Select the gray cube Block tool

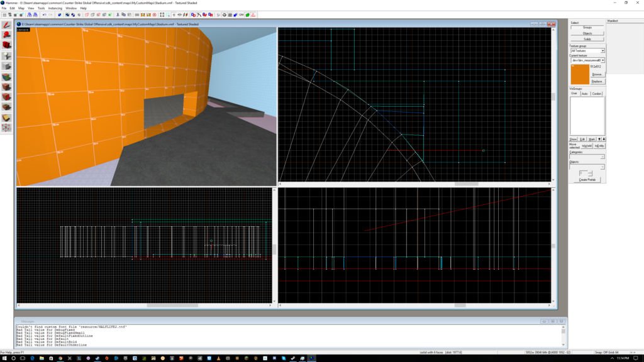point(6,67)
